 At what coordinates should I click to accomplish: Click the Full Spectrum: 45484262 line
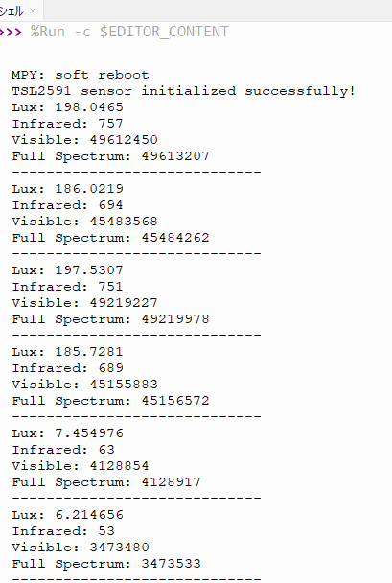pos(110,238)
